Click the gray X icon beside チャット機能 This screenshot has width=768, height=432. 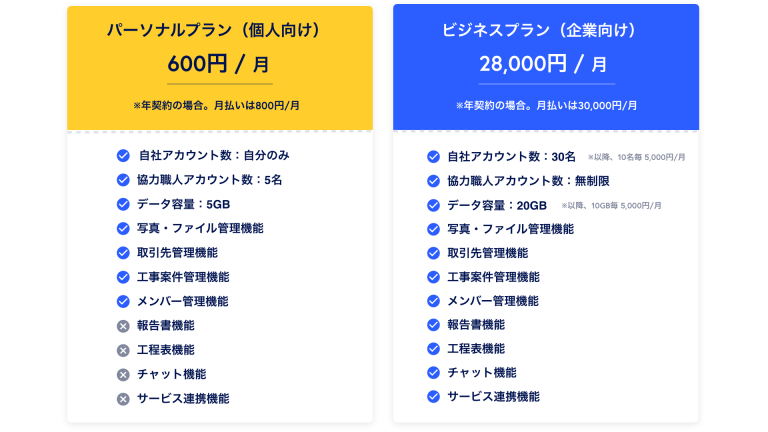click(123, 375)
